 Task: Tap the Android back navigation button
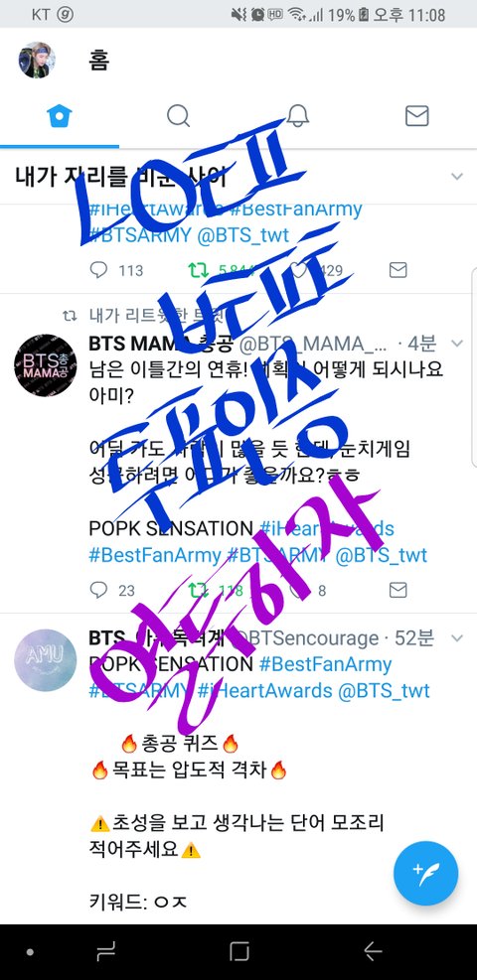(373, 951)
